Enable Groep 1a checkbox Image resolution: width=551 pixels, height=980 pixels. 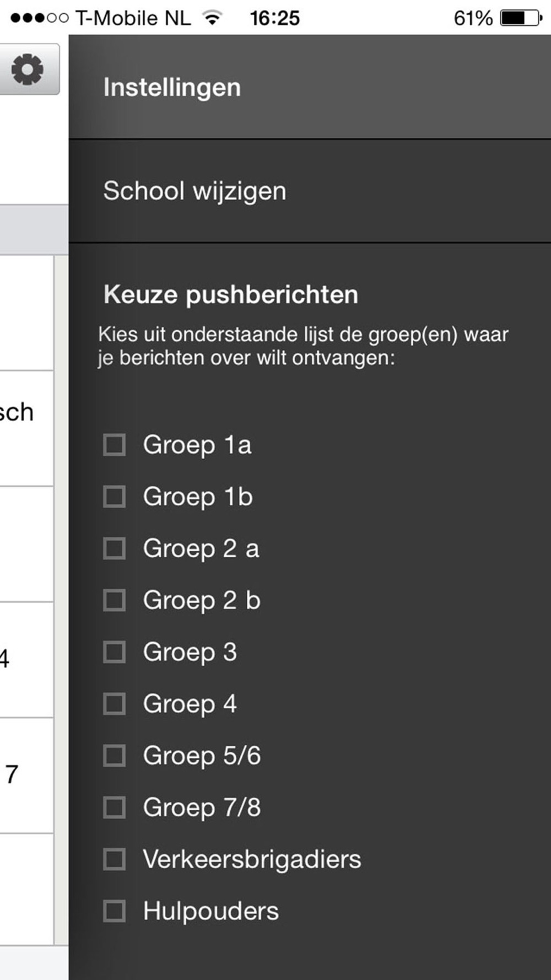coord(114,445)
